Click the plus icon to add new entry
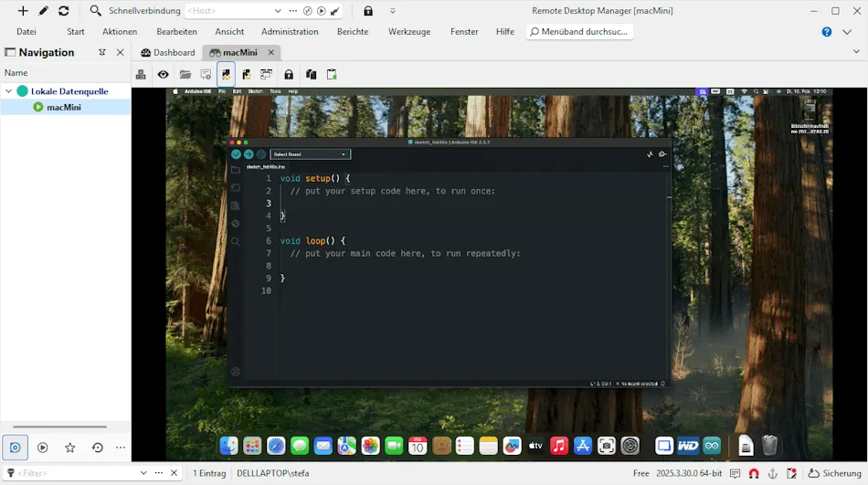The height and width of the screenshot is (485, 868). (x=23, y=11)
